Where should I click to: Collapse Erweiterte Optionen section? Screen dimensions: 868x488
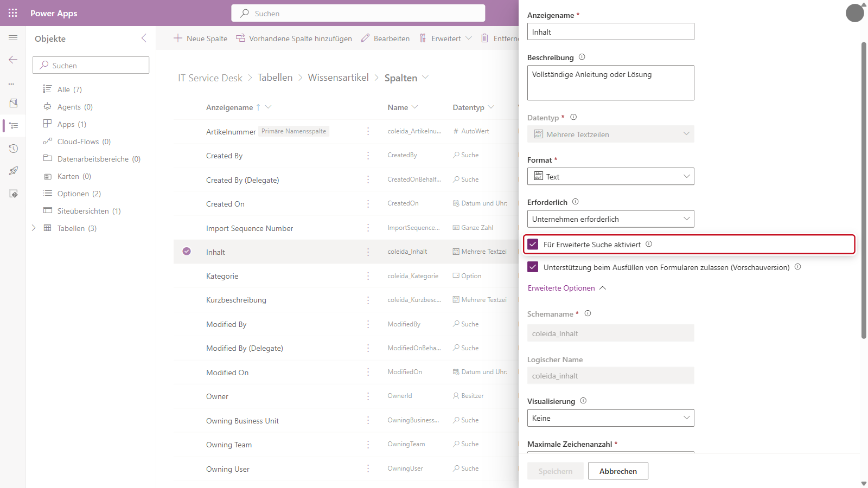(566, 288)
